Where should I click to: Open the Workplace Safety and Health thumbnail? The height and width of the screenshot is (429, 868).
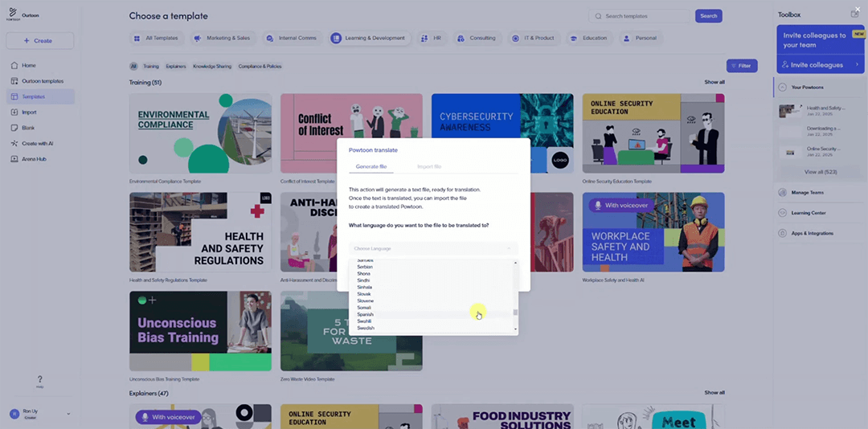tap(653, 232)
